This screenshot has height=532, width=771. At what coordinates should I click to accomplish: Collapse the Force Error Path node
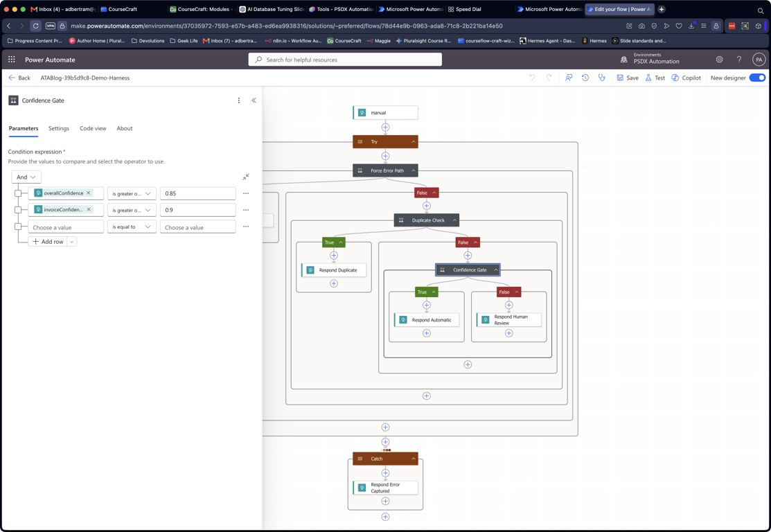(414, 170)
